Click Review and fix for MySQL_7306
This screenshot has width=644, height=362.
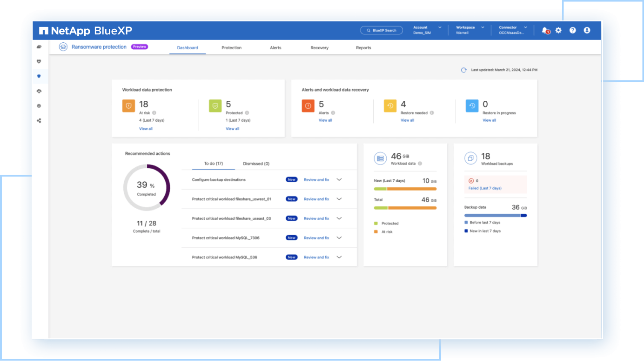pyautogui.click(x=316, y=237)
